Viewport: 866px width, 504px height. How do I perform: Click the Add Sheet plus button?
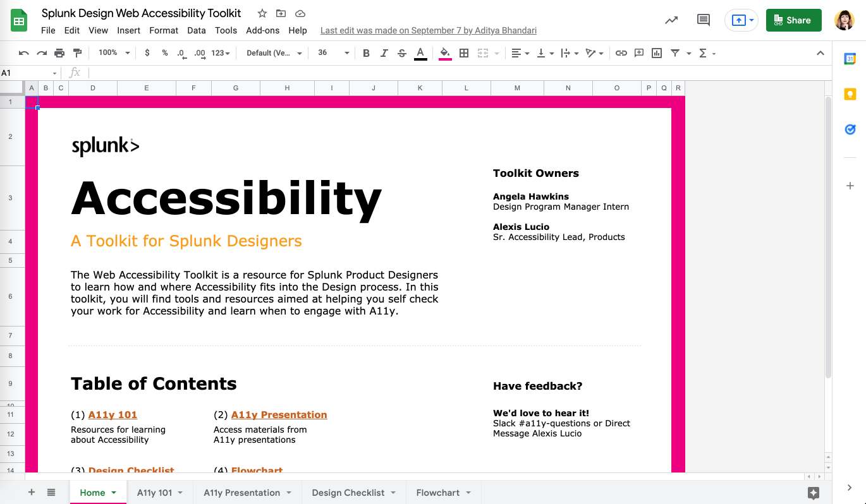point(31,493)
